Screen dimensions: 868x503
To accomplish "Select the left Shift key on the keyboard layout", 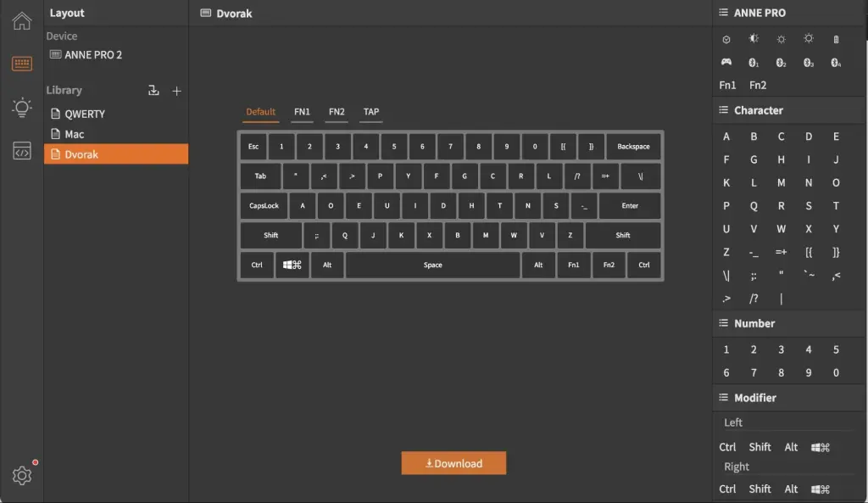I will pos(270,236).
